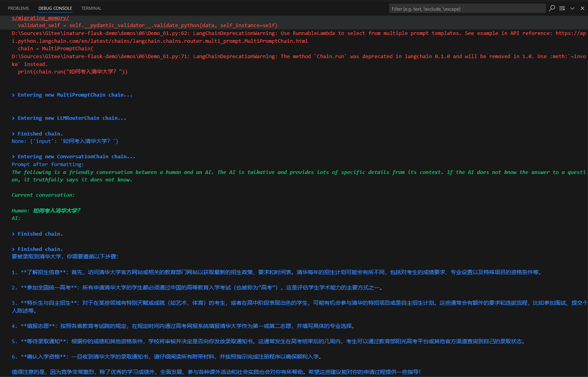
Task: Select the Human: 如何考入清华大学 line
Action: point(46,211)
